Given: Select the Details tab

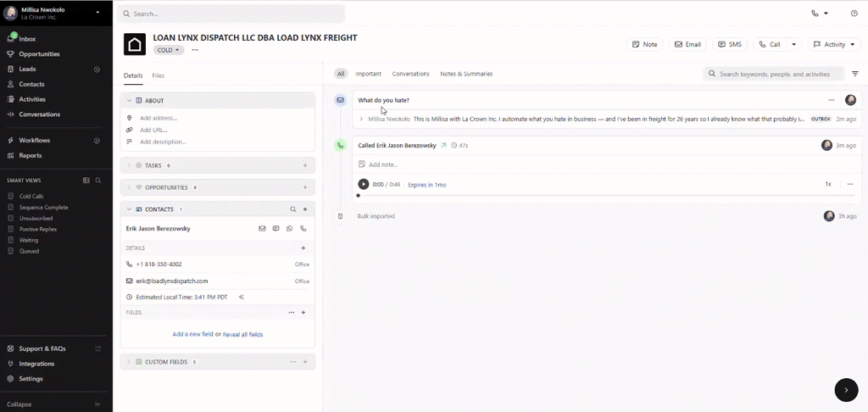Looking at the screenshot, I should [x=133, y=75].
